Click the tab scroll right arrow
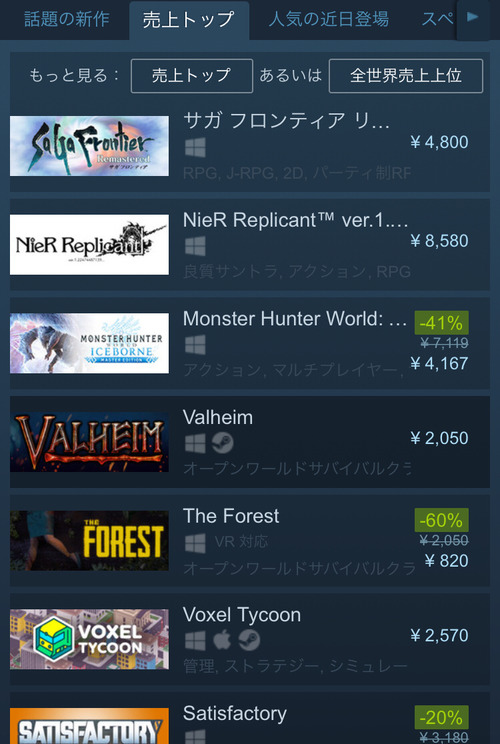This screenshot has height=744, width=500. [x=472, y=19]
